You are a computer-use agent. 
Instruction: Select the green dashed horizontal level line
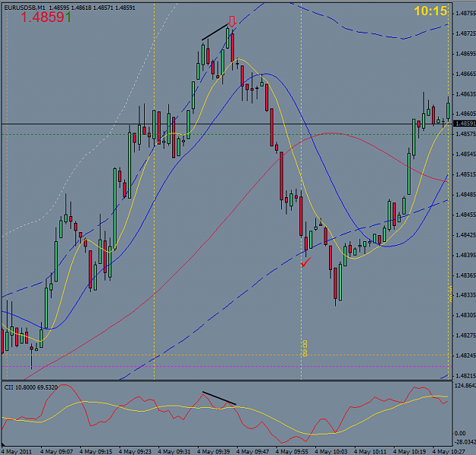(227, 134)
